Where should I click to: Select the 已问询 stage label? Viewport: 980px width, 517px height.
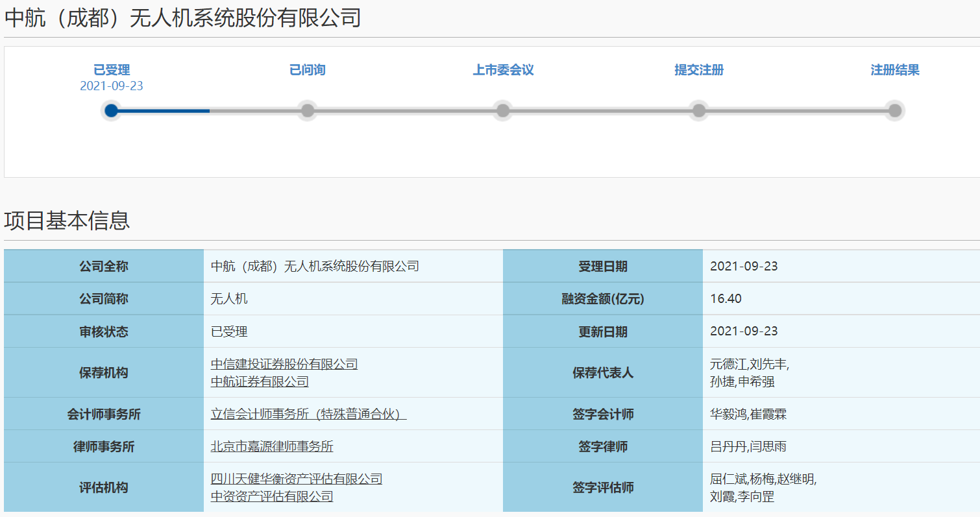tap(308, 70)
